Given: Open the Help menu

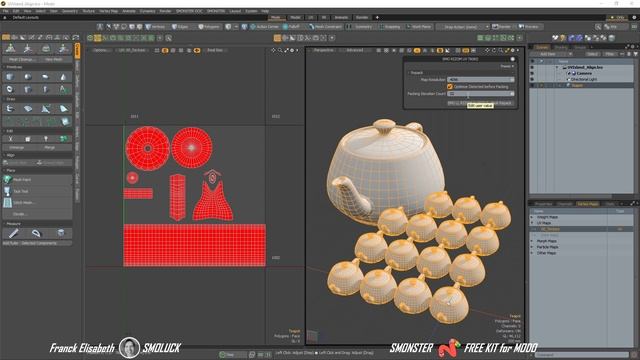Looking at the screenshot, I should pyautogui.click(x=265, y=11).
